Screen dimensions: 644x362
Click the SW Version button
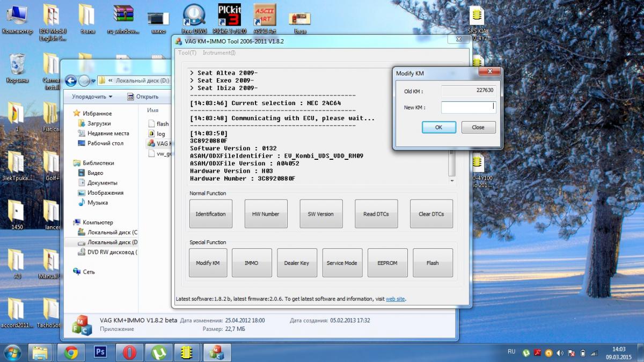click(321, 214)
